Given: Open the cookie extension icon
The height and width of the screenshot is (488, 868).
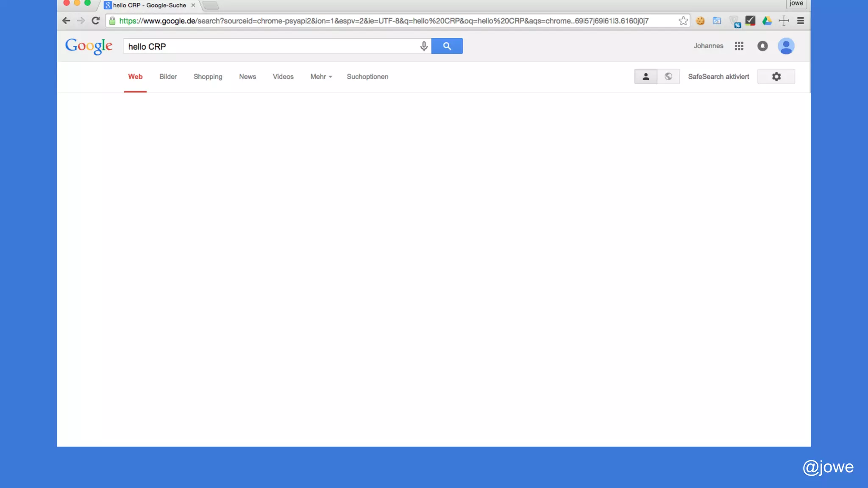Looking at the screenshot, I should tap(700, 21).
